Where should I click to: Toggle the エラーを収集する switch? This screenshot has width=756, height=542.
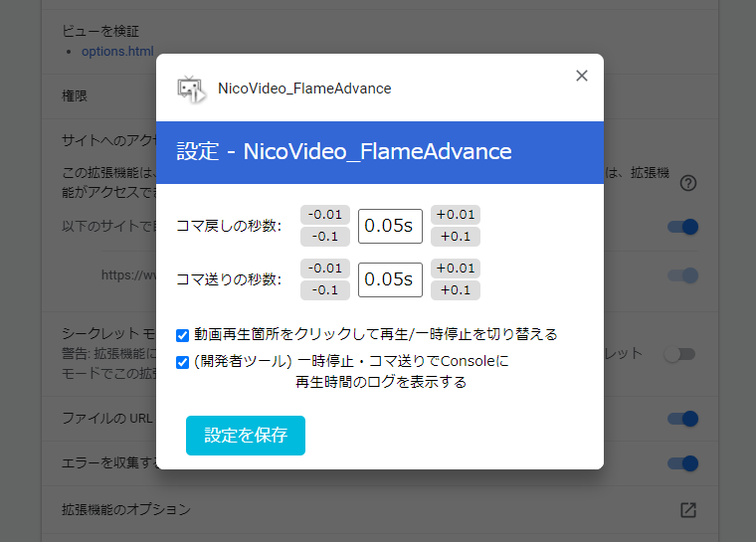(x=682, y=463)
